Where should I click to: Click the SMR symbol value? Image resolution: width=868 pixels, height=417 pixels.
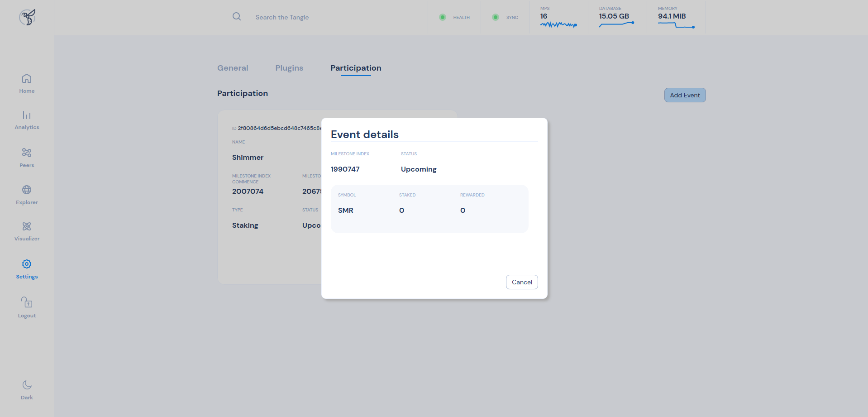[x=346, y=211]
